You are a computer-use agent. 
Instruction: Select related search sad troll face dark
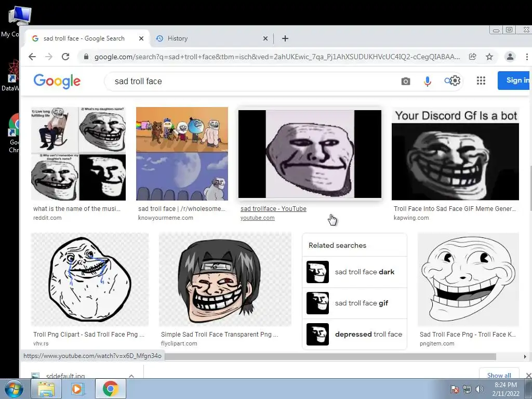(x=354, y=272)
